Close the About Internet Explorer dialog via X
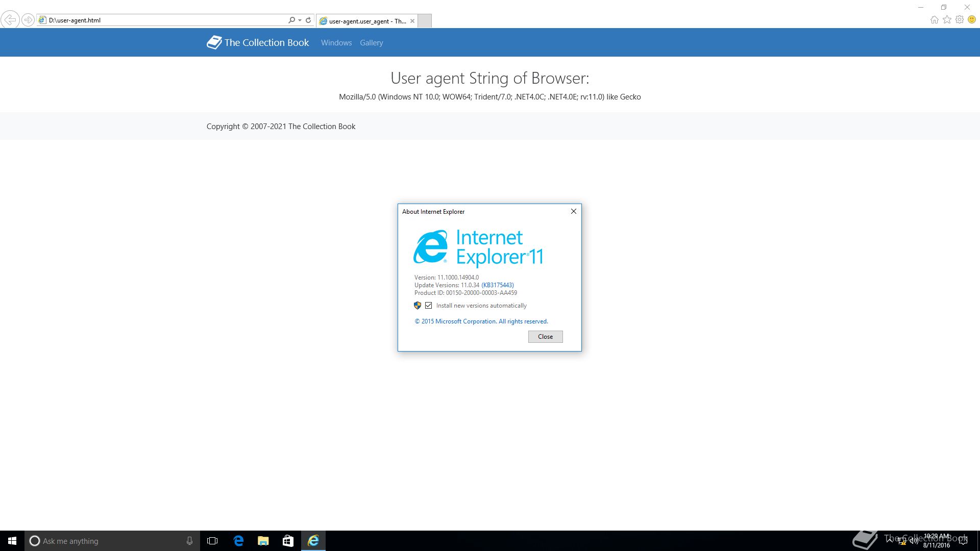Image resolution: width=980 pixels, height=551 pixels. coord(574,211)
